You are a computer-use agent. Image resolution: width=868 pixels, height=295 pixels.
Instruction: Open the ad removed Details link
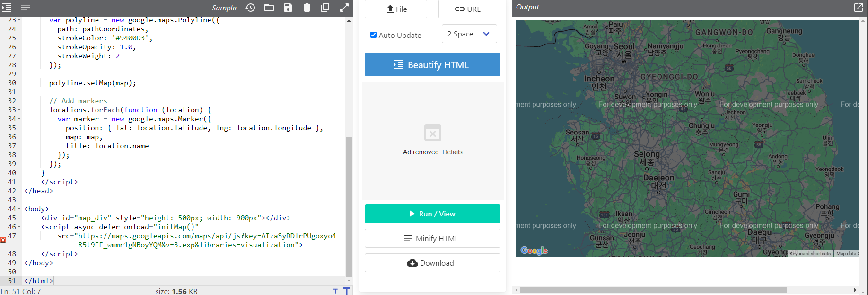pos(452,152)
